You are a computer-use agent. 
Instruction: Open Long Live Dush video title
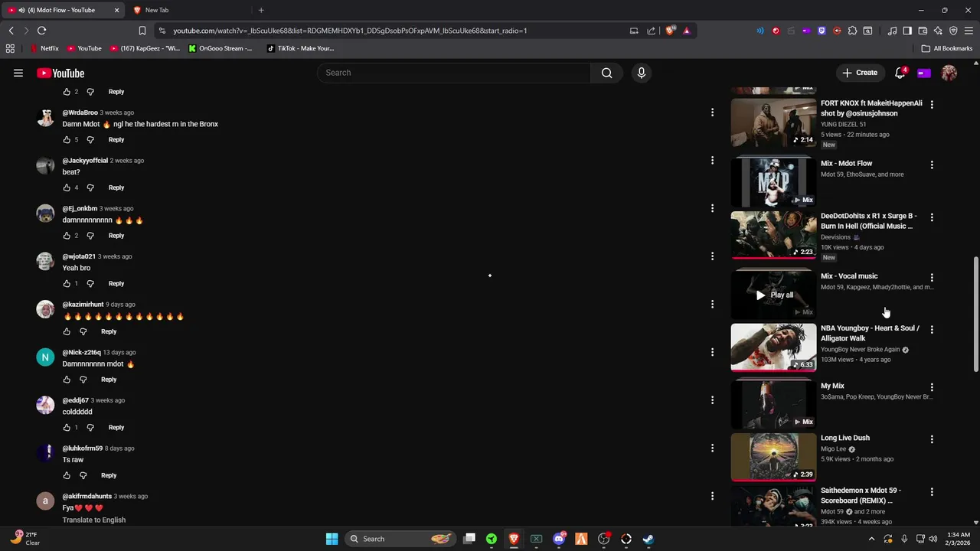click(845, 438)
